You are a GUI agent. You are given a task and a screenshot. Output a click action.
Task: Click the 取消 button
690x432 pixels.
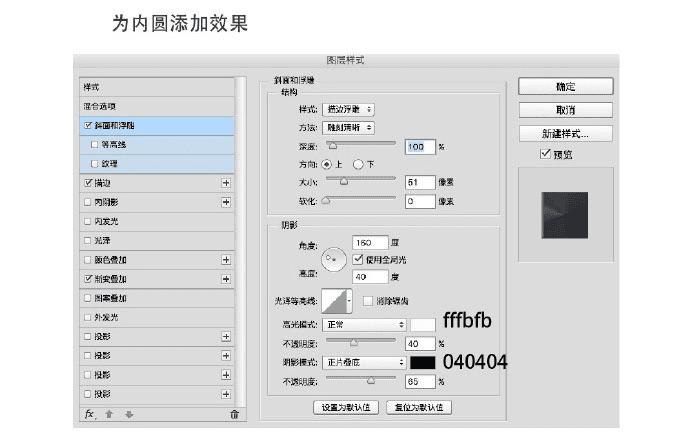click(565, 110)
